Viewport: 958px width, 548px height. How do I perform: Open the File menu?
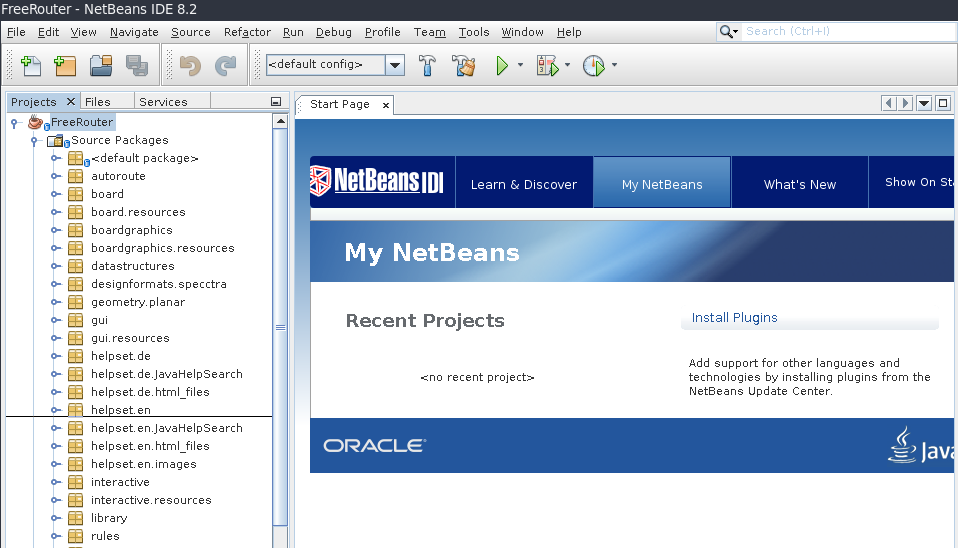16,32
